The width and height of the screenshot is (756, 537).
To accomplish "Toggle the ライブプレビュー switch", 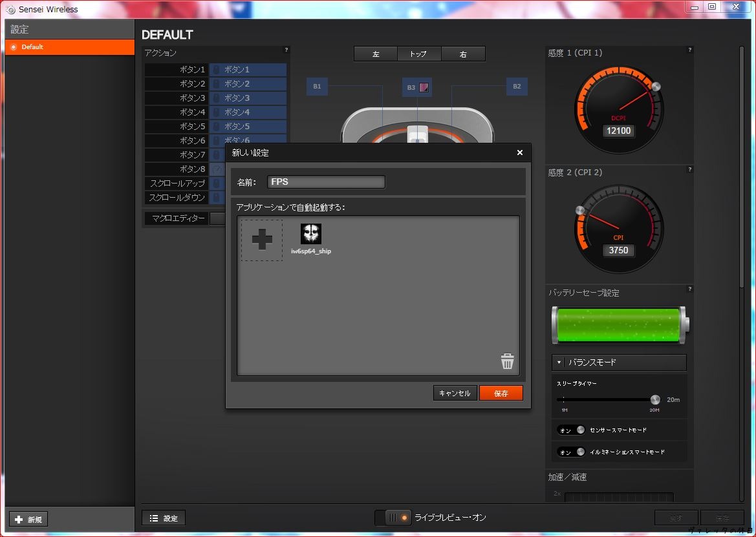I will click(x=393, y=518).
